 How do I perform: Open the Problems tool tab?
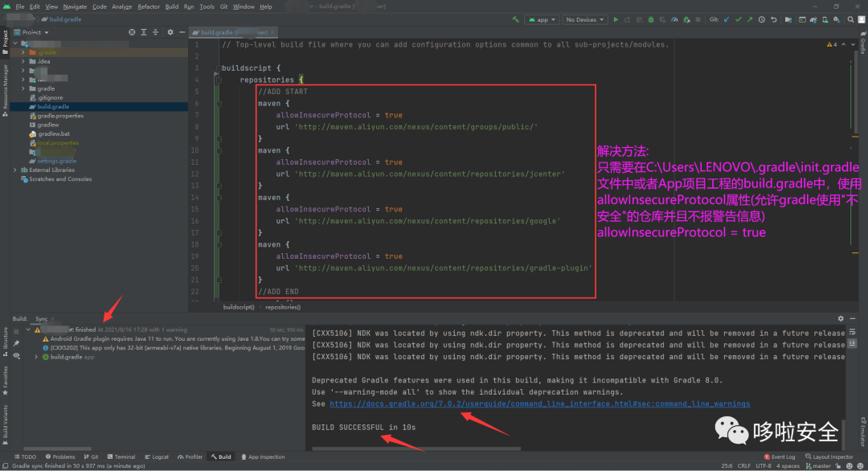[60, 457]
